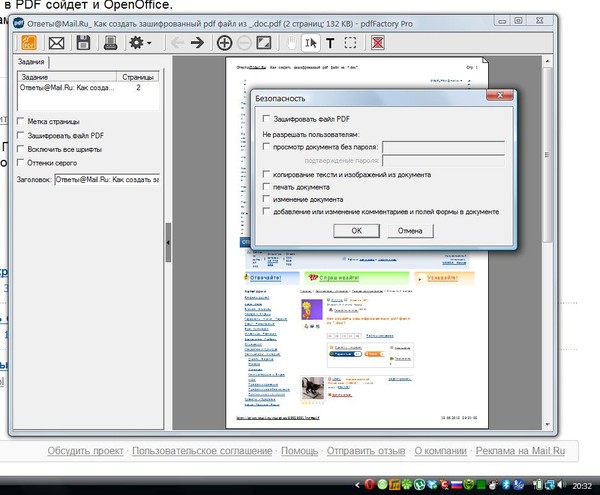Click the password field beside просмотр документа
The height and width of the screenshot is (495, 600).
click(443, 147)
